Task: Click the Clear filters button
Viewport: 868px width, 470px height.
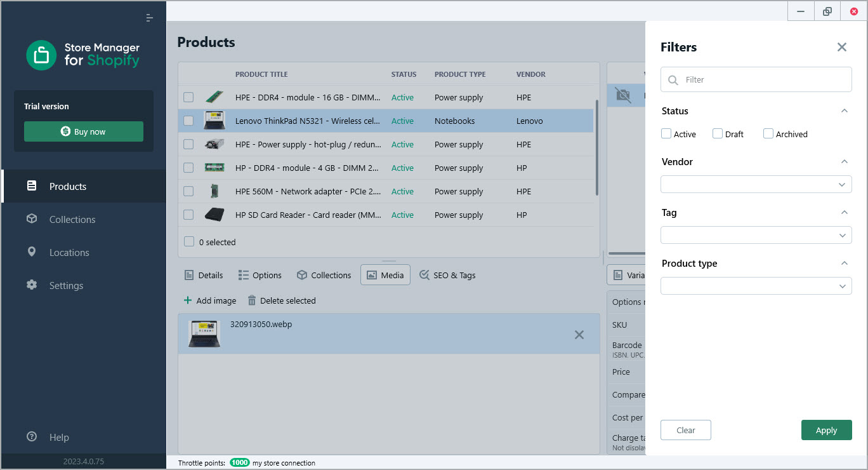Action: (686, 430)
